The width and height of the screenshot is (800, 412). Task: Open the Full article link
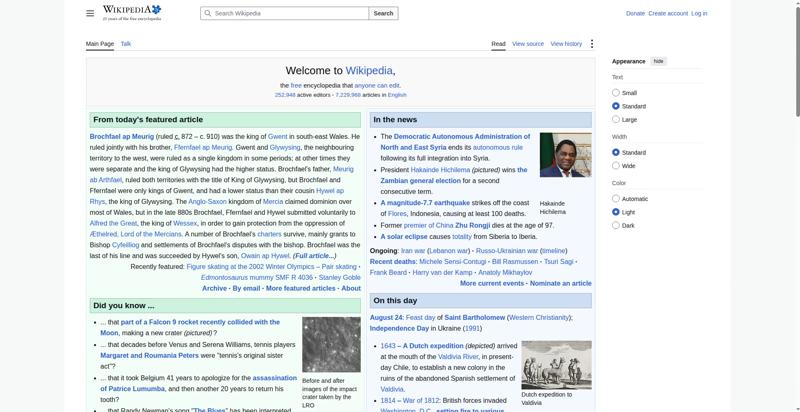click(x=314, y=256)
